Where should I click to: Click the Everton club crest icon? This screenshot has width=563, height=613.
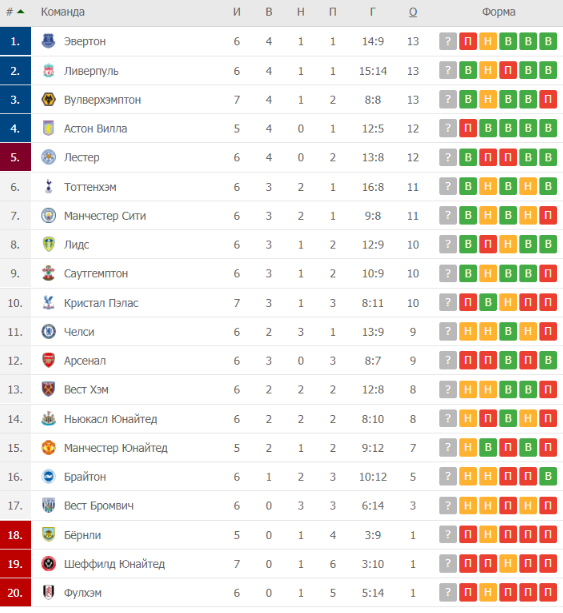point(48,41)
